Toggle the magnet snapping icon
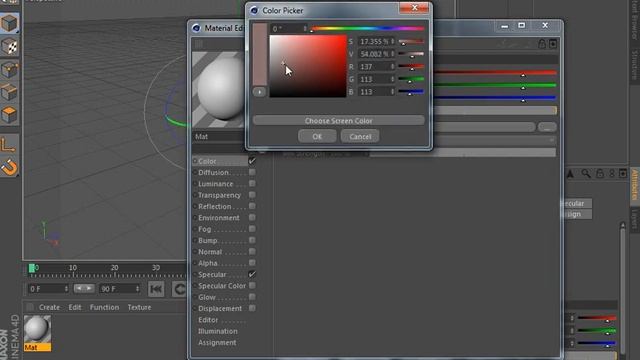Screen dimensions: 640x360 point(9,167)
